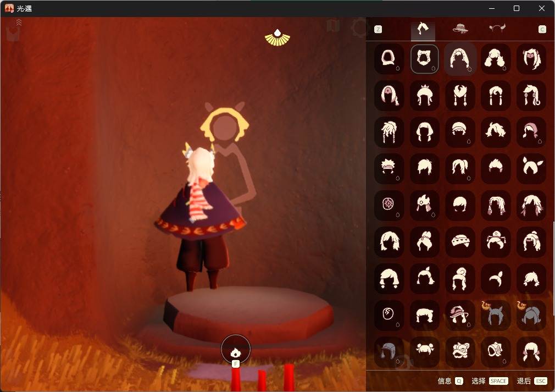The height and width of the screenshot is (392, 555).
Task: Select the circle rune symbol item
Action: (389, 315)
